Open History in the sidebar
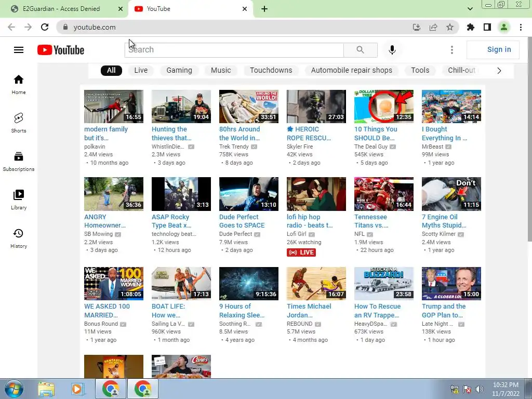Image resolution: width=532 pixels, height=399 pixels. point(19,238)
